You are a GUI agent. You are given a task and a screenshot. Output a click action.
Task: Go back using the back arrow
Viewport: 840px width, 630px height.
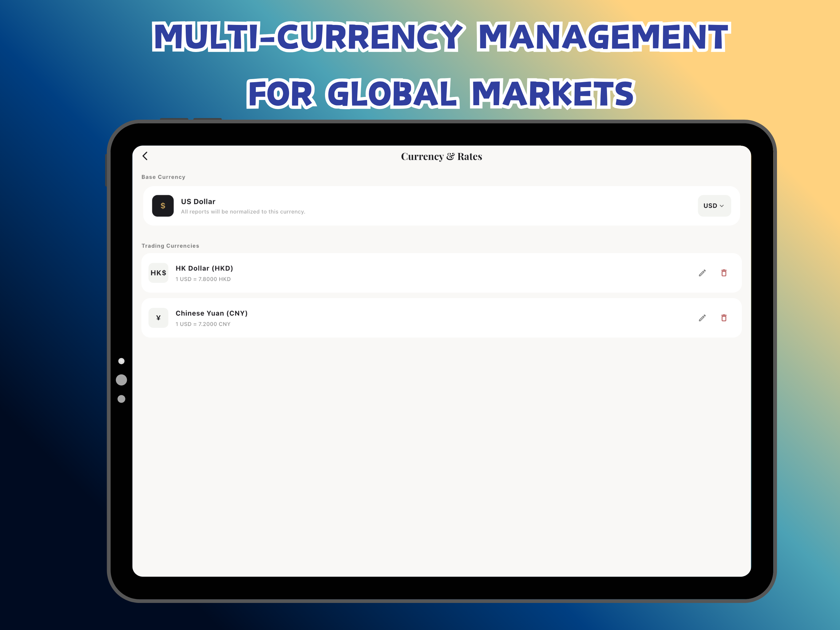[145, 156]
